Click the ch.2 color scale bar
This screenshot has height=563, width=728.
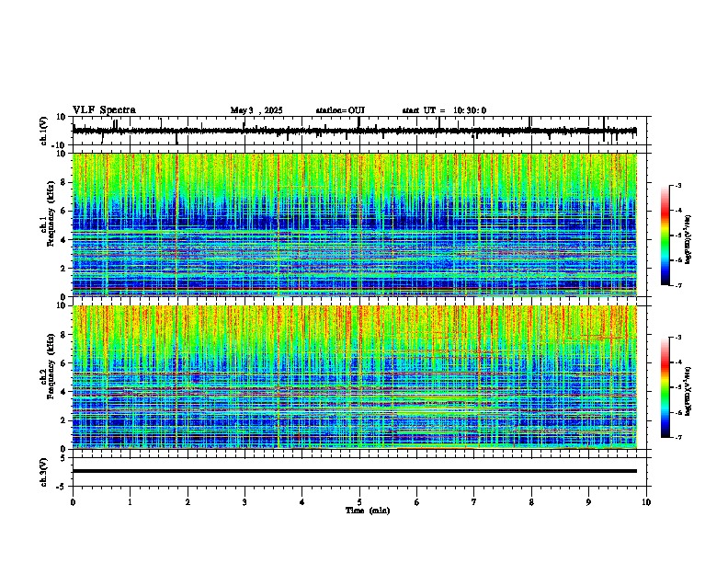coord(665,387)
